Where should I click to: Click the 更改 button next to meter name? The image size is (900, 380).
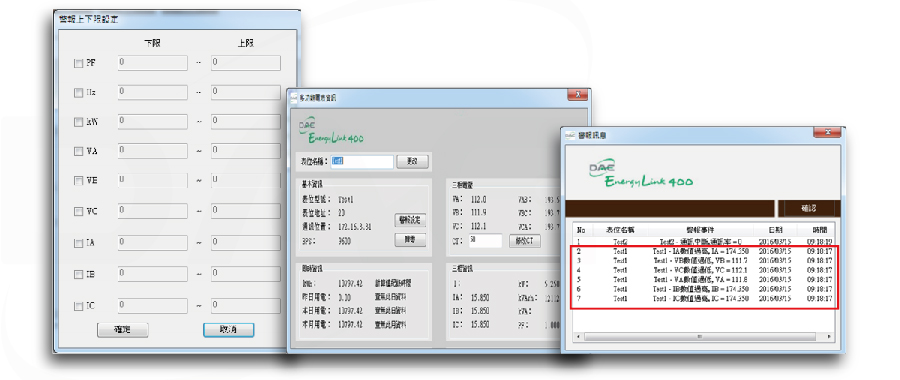coord(413,162)
